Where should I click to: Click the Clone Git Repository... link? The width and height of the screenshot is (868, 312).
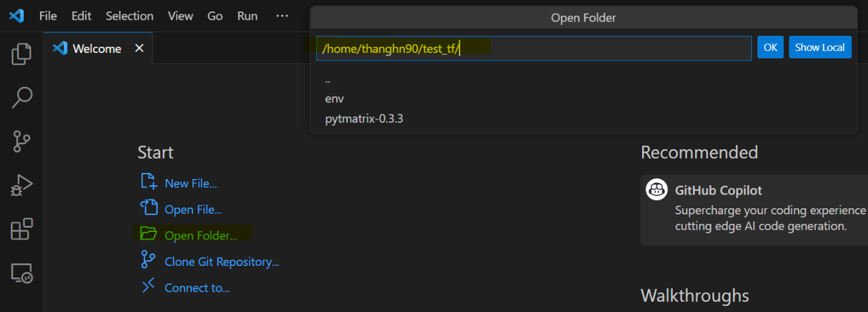tap(222, 262)
